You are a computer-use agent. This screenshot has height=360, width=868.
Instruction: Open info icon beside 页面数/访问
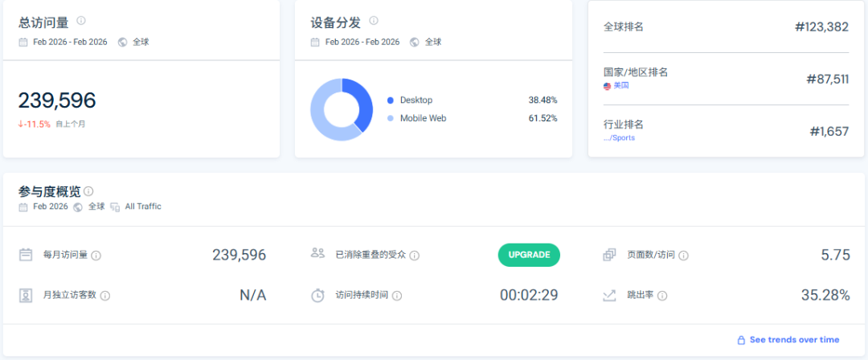[x=684, y=256]
